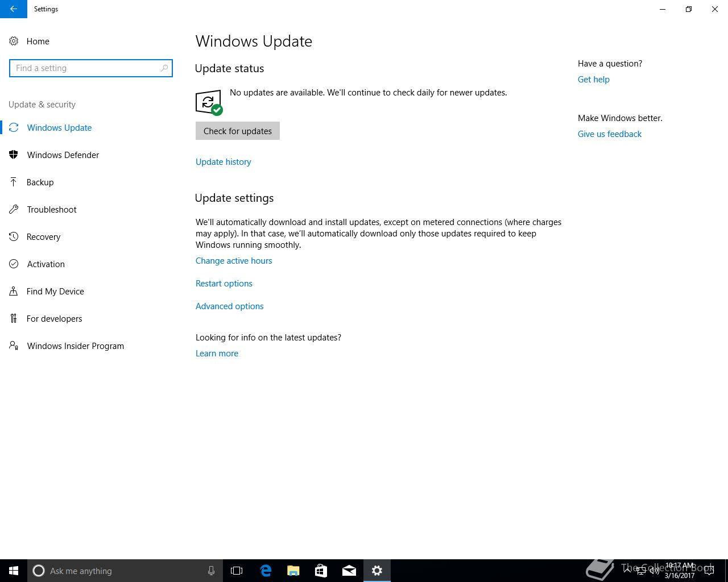Open File Explorer from taskbar

(293, 571)
